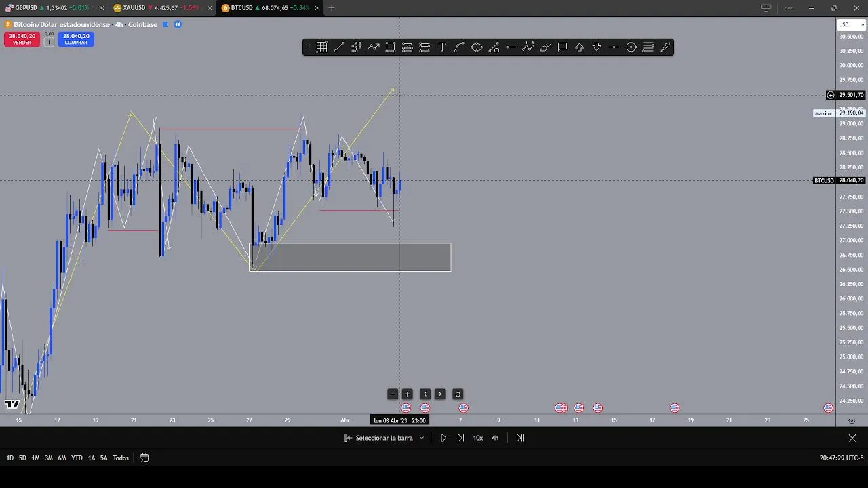This screenshot has width=868, height=488.
Task: Select the path/polyline drawing tool
Action: point(356,47)
